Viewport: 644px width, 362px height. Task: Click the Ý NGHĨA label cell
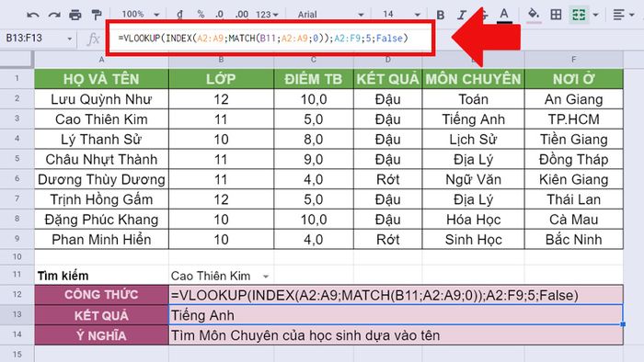[x=101, y=335]
